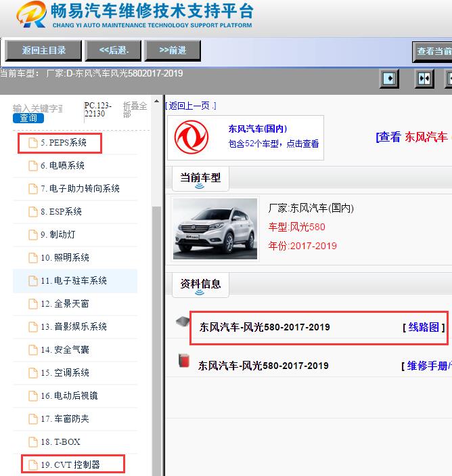The image size is (452, 476).
Task: Click page icon beside 11. 电子驻车系统
Action: pos(32,281)
